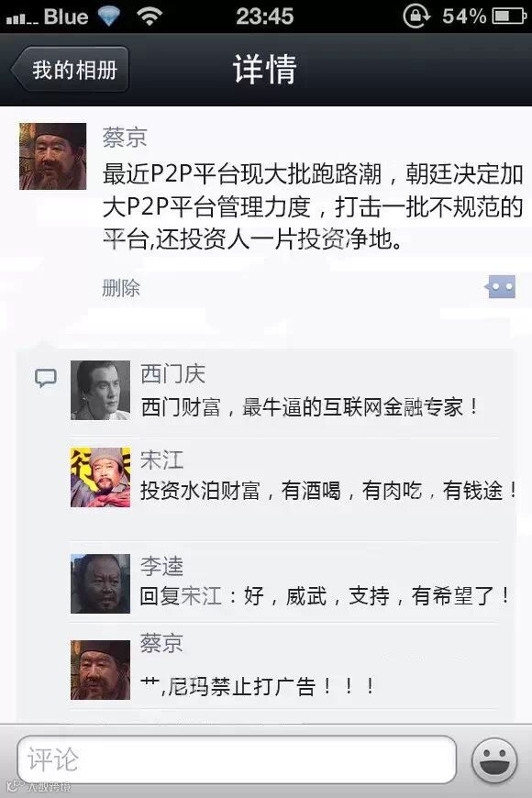Tap the 西门庆 commenter avatar
Screen dimensions: 532x798
point(100,391)
